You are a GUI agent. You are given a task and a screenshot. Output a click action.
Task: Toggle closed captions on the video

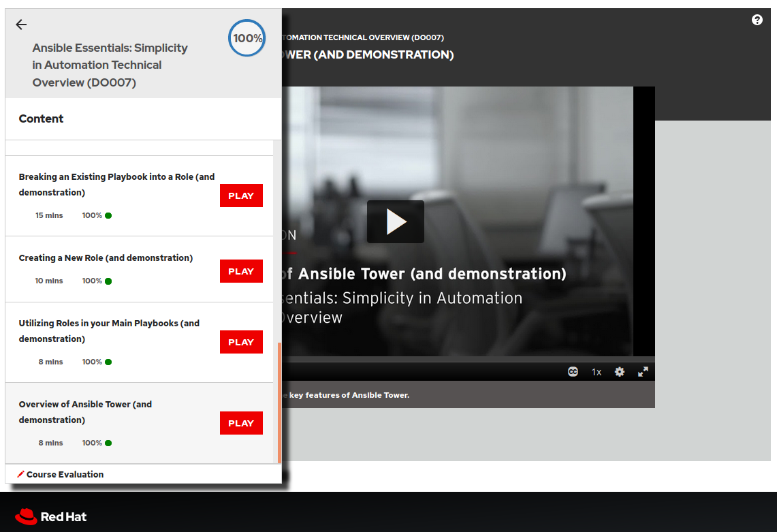coord(573,372)
